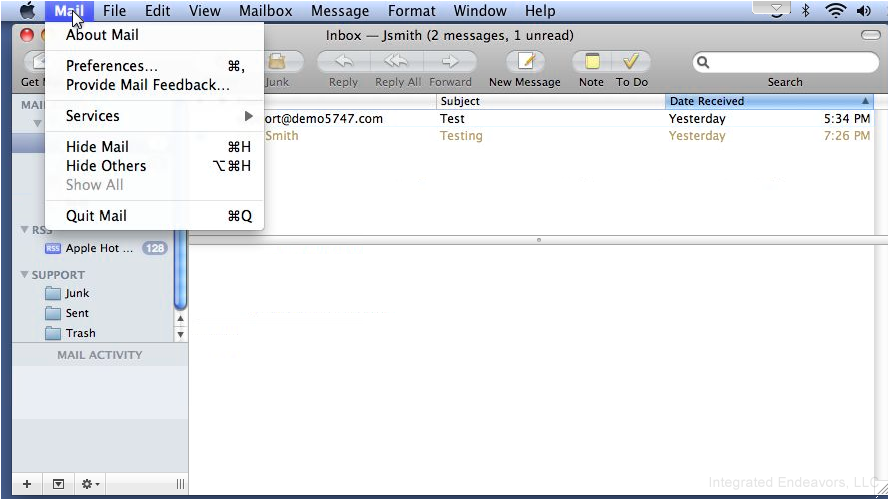
Task: Click the Reply toolbar icon
Action: coord(343,61)
